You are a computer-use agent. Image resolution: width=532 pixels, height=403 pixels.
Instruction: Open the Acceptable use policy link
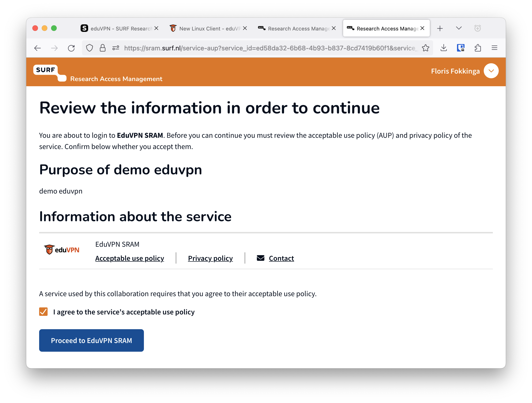[130, 258]
